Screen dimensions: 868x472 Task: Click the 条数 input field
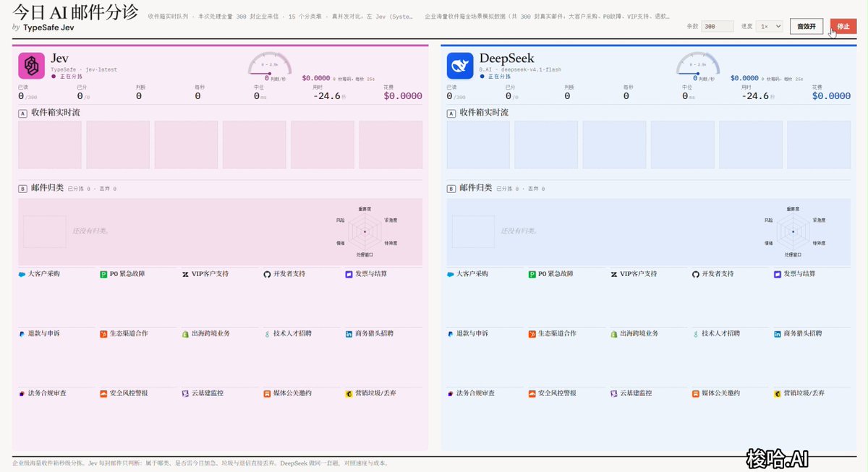(718, 26)
